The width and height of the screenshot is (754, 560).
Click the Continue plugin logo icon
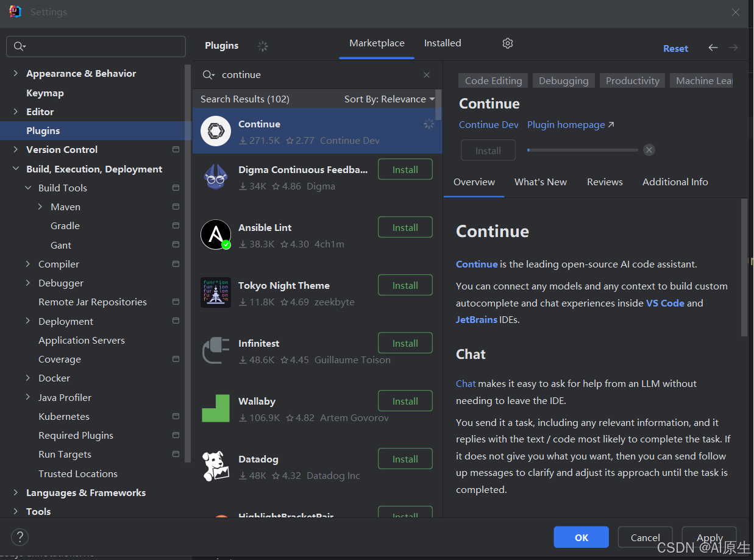click(x=216, y=132)
